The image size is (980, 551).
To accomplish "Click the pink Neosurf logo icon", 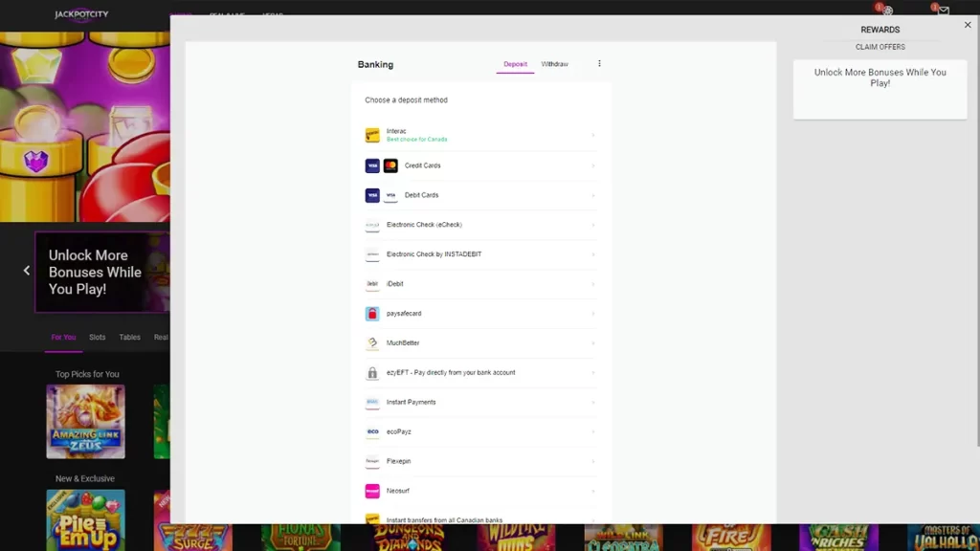I will click(372, 491).
